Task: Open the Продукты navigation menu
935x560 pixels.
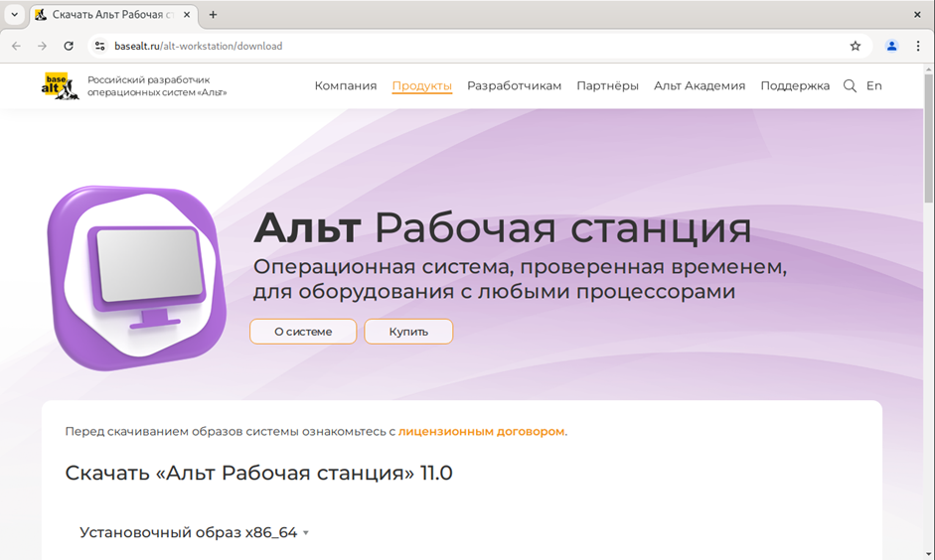Action: coord(421,86)
